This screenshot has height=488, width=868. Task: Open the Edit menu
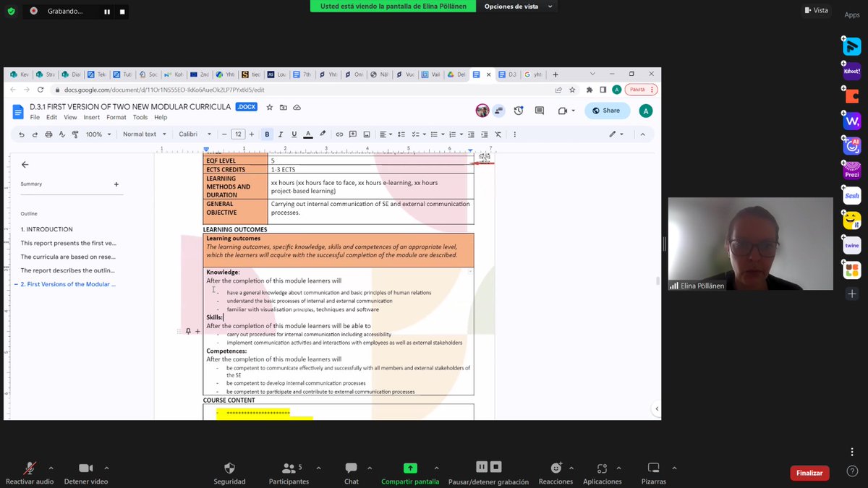[52, 117]
